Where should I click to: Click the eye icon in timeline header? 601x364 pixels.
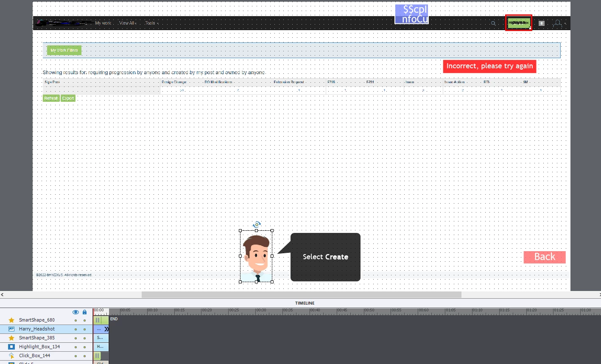coord(75,312)
